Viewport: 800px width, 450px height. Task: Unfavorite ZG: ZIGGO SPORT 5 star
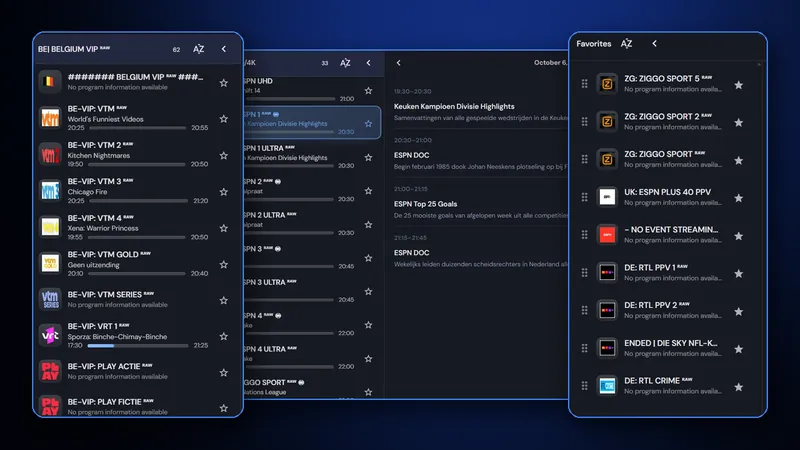coord(738,85)
